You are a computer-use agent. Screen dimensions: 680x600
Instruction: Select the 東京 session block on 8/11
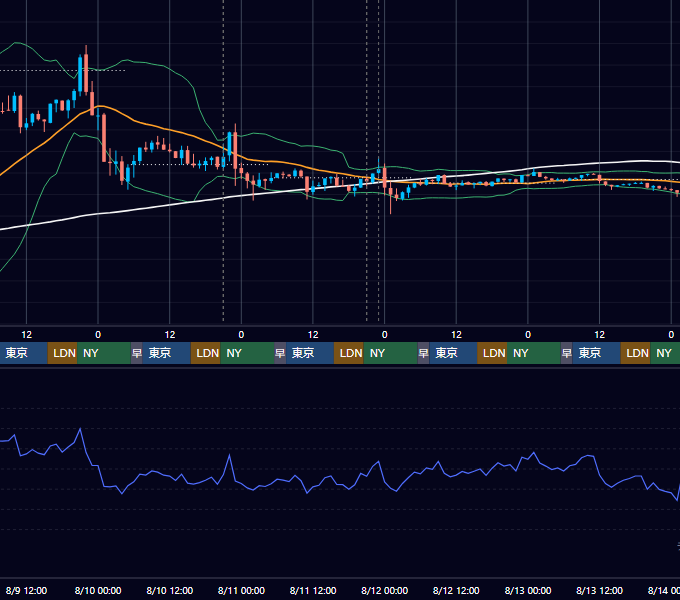click(310, 353)
